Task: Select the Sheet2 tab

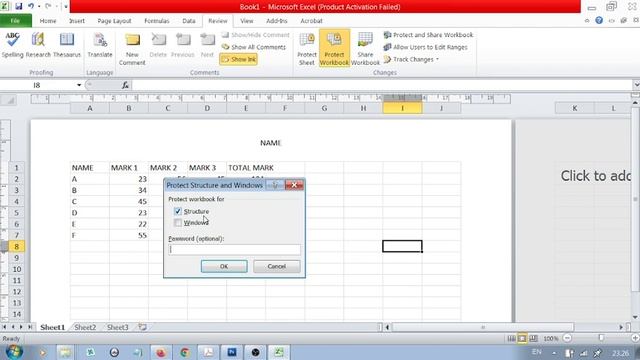Action: [x=85, y=327]
